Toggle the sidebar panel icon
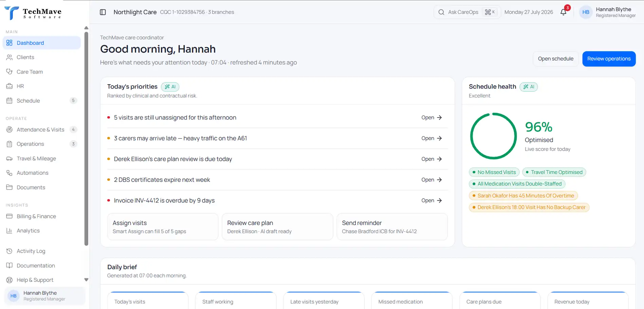 tap(103, 12)
